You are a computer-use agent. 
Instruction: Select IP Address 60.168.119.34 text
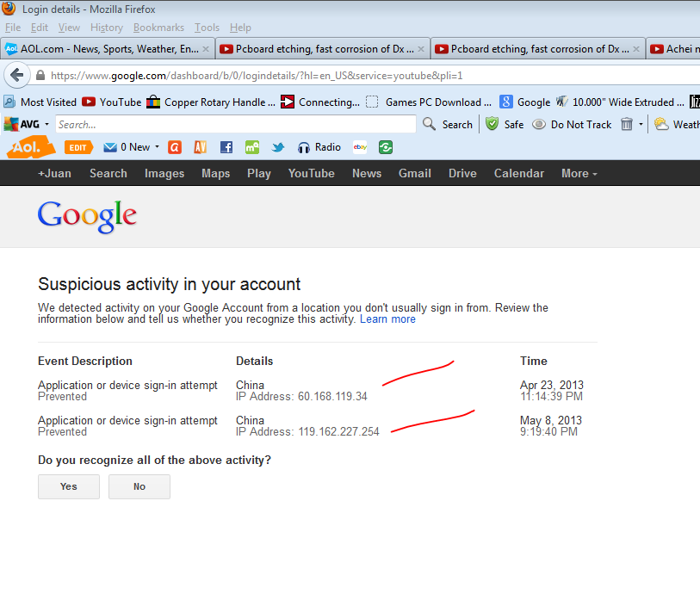(x=302, y=397)
